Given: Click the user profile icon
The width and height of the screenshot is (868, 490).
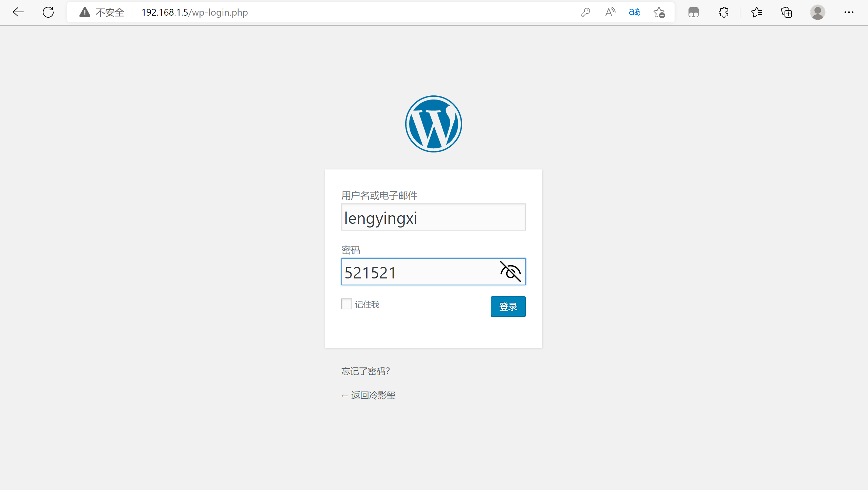Looking at the screenshot, I should (x=818, y=12).
